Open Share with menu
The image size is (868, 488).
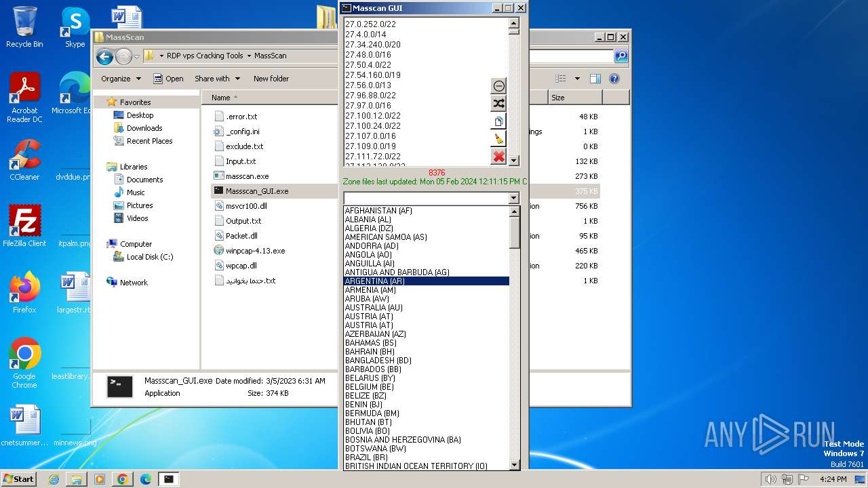(216, 79)
